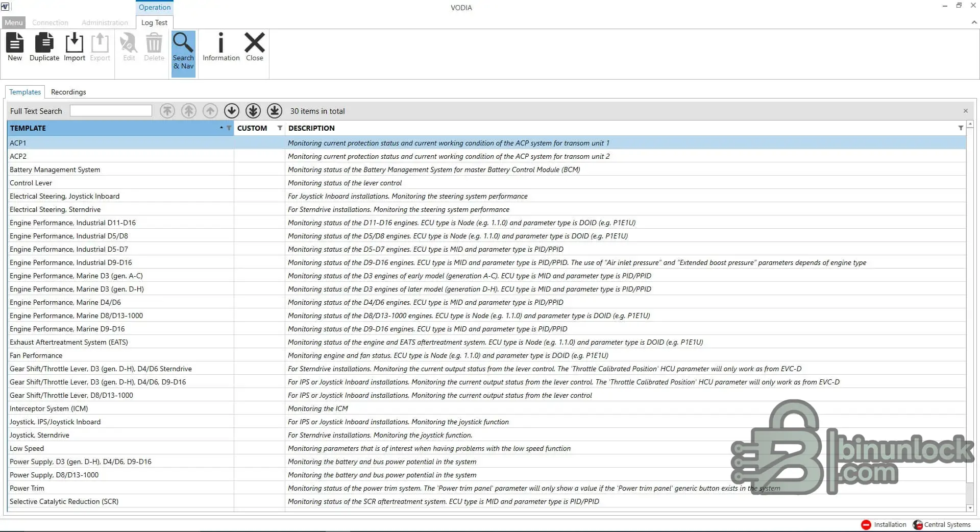Open the Import tool
Screen dimensions: 980x532
pos(75,47)
